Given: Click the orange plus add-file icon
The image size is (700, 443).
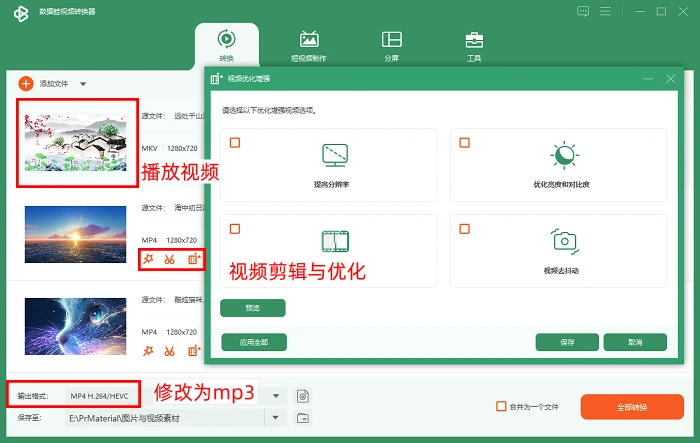Looking at the screenshot, I should [x=26, y=84].
